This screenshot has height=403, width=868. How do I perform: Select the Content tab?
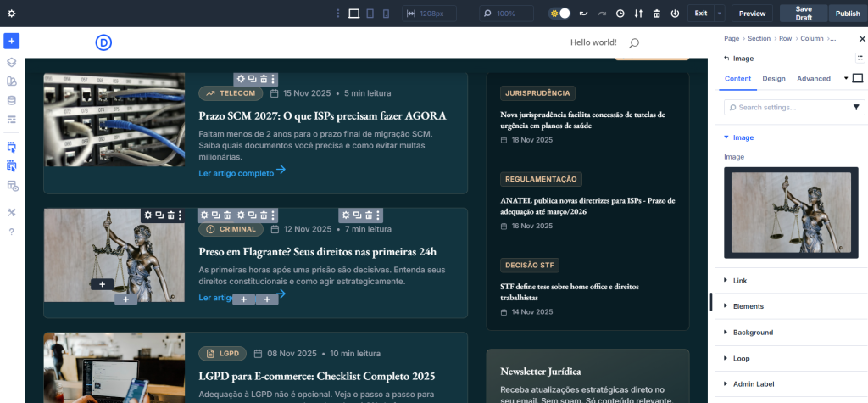[738, 79]
